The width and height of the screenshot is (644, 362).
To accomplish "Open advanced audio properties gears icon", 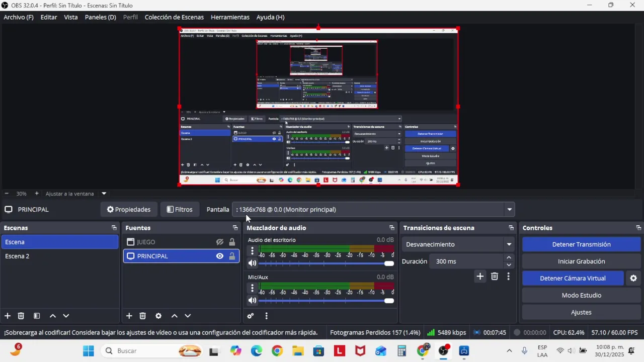I will point(250,316).
